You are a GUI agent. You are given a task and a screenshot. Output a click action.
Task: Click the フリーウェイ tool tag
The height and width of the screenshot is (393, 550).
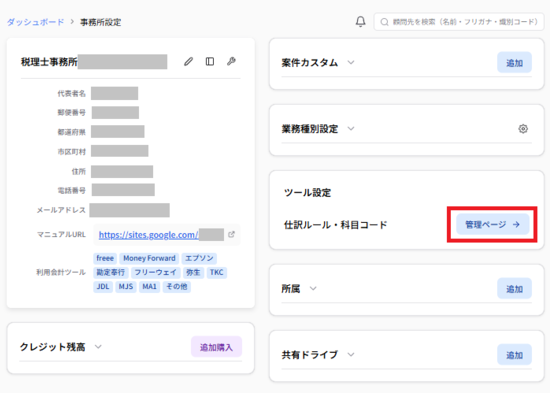[156, 273]
